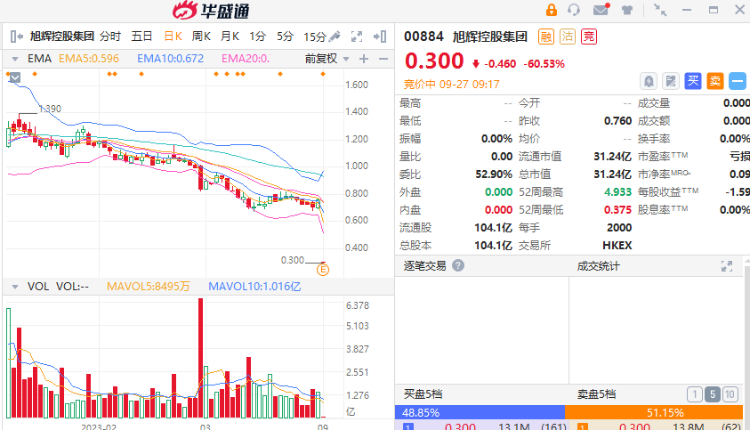Click the 52周最高 value 4.933
Viewport: 750px width, 430px height.
click(618, 192)
